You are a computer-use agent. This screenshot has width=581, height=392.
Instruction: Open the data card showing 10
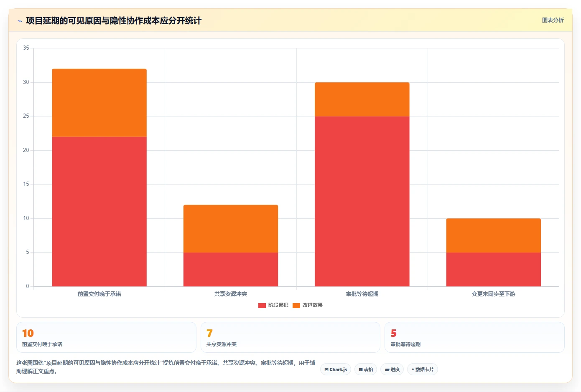106,337
